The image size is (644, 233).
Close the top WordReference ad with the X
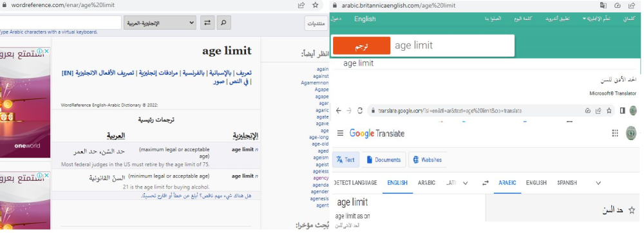pyautogui.click(x=46, y=51)
